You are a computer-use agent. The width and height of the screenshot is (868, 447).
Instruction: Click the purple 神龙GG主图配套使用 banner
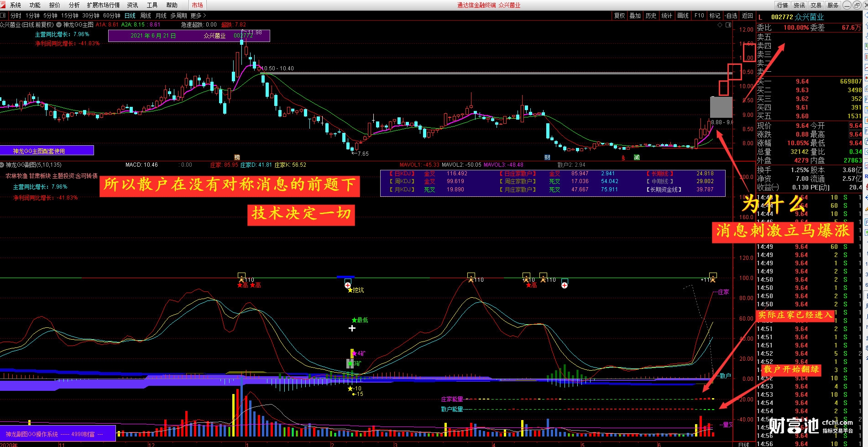47,151
